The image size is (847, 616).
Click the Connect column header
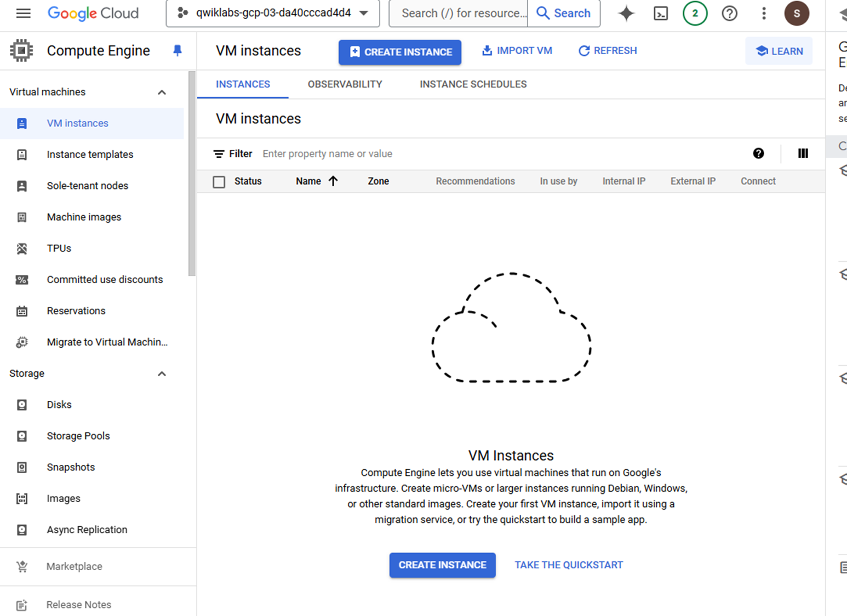[x=758, y=181]
